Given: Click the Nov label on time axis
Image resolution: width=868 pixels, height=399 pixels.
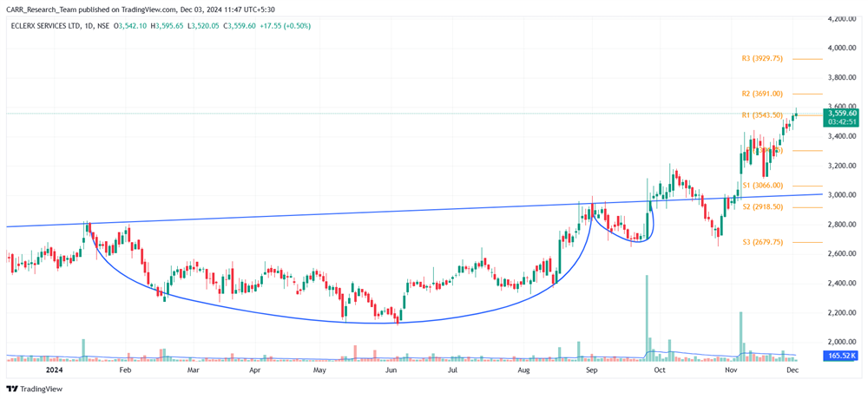Looking at the screenshot, I should (731, 370).
